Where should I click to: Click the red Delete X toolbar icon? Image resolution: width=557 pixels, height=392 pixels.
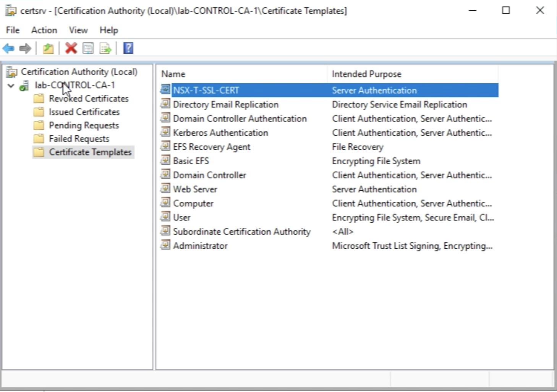coord(71,48)
